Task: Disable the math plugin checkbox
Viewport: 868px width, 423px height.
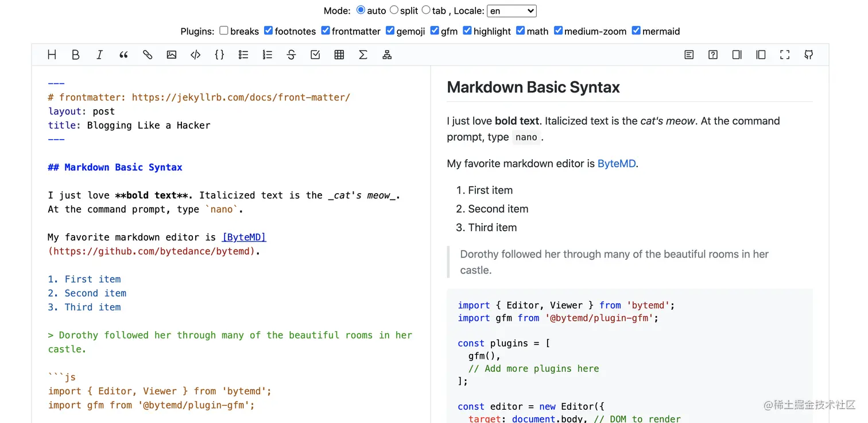Action: point(520,30)
